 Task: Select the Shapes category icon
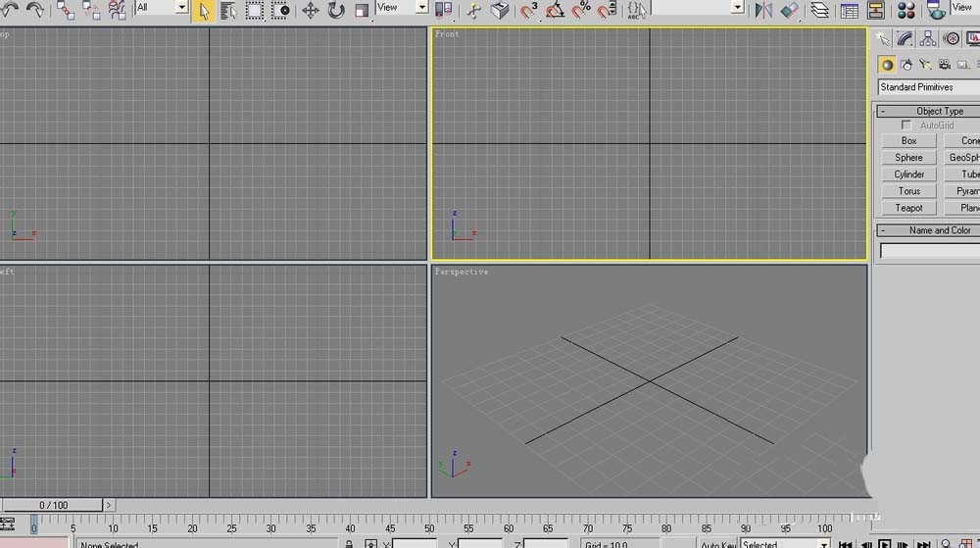click(x=906, y=65)
